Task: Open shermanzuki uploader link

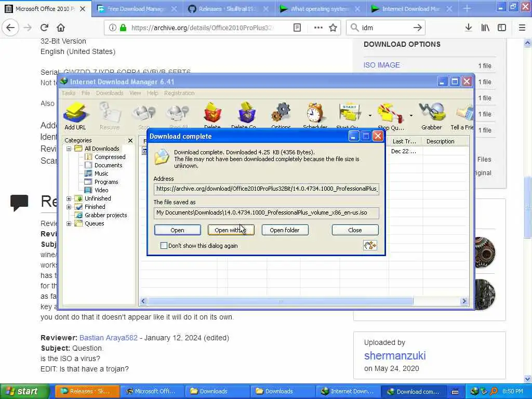Action: click(x=395, y=355)
